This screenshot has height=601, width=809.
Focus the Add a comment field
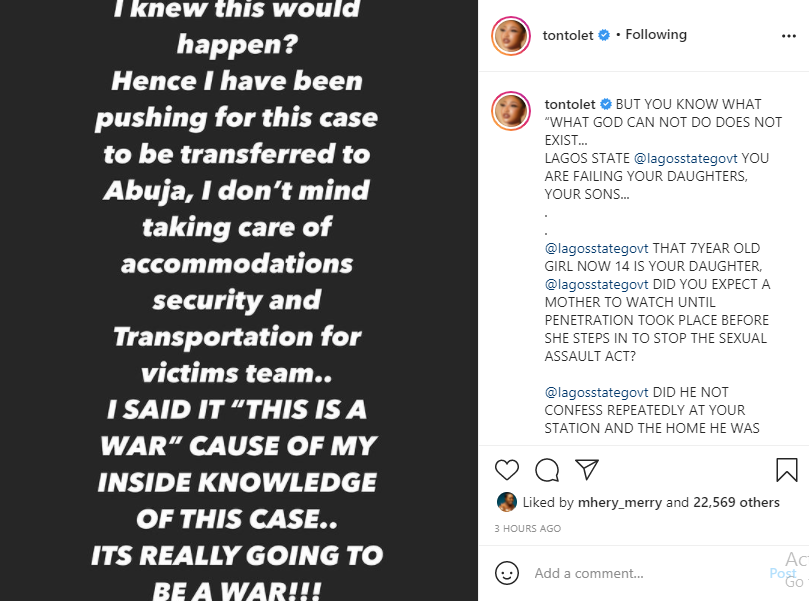(x=640, y=574)
